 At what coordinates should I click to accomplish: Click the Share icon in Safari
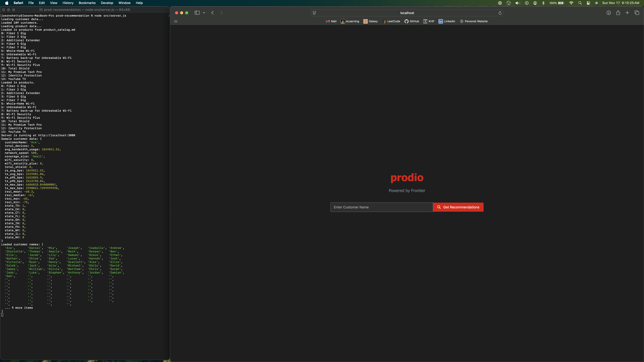[618, 13]
